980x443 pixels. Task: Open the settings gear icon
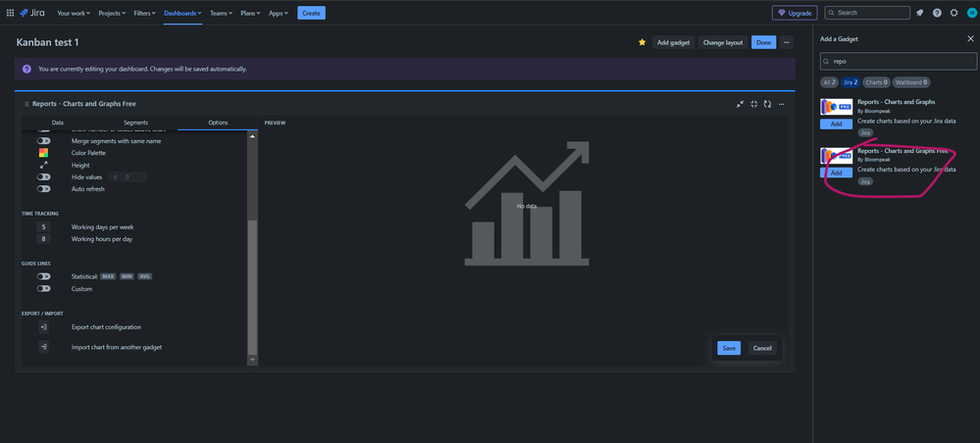[x=954, y=13]
